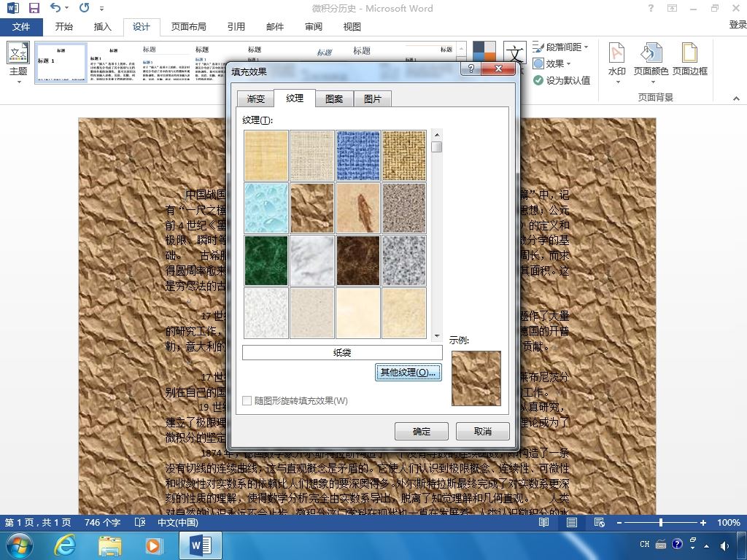Confirm with the OK (确定) button

tap(421, 432)
